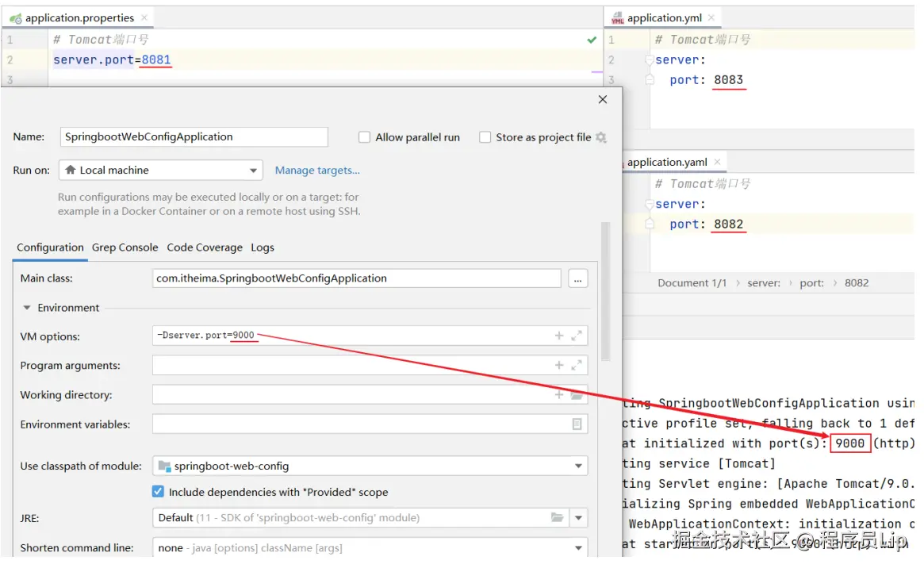Click the Document 1/1 breadcrumb
924x568 pixels.
(x=692, y=283)
